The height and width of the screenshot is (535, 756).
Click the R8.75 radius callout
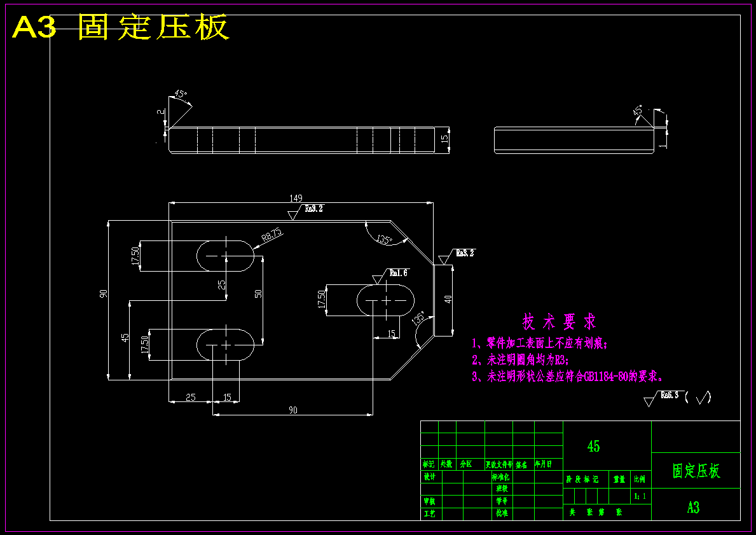(x=271, y=235)
